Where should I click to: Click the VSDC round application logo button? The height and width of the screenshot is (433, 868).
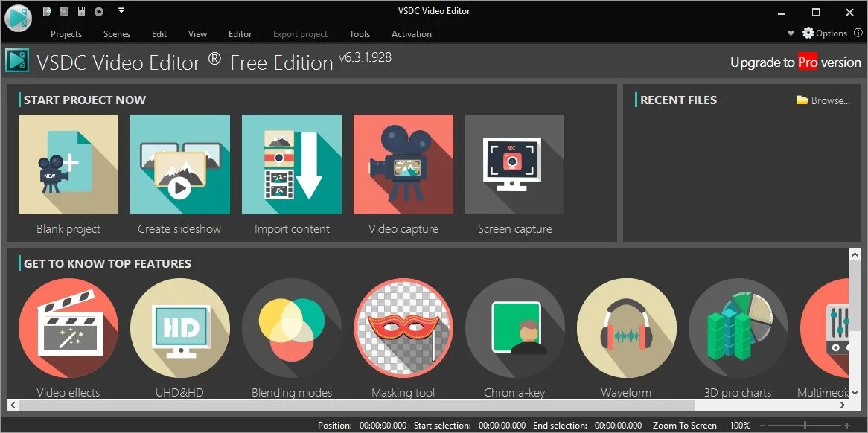pos(18,18)
